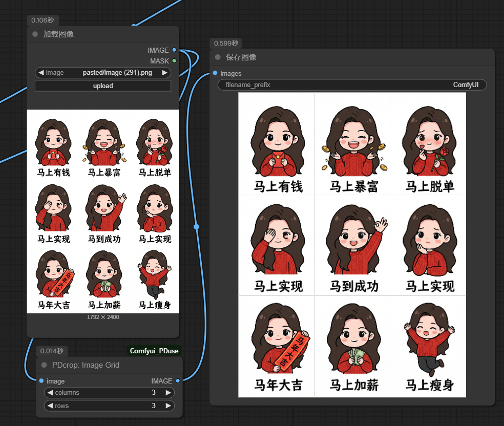Viewport: 504px width, 426px height.
Task: Click the PDcrop: Image Grid title
Action: (86, 365)
